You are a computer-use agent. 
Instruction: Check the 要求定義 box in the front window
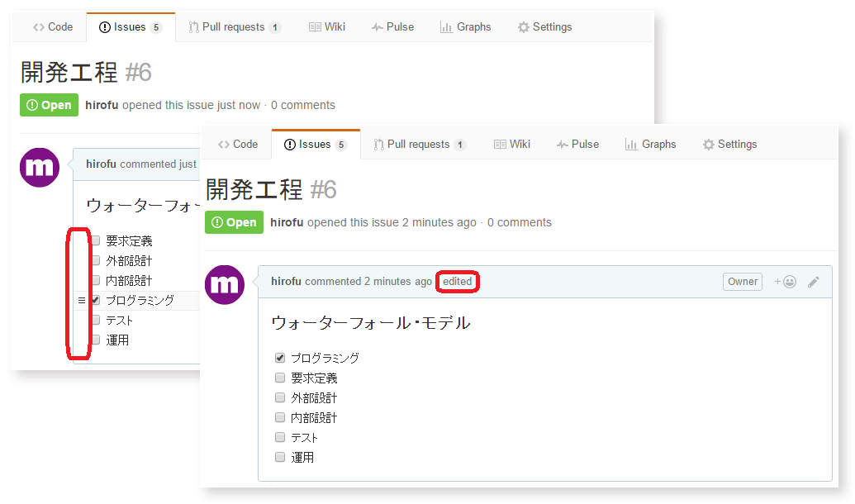280,378
